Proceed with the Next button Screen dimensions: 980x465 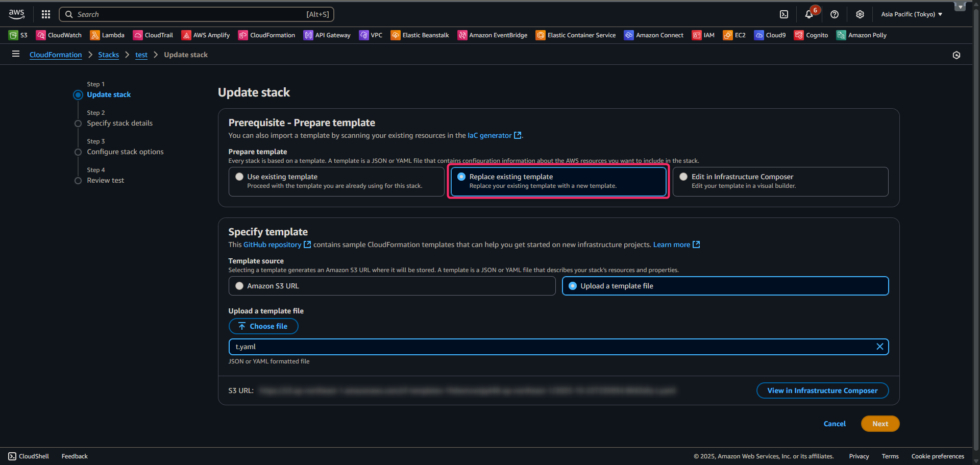(x=880, y=424)
